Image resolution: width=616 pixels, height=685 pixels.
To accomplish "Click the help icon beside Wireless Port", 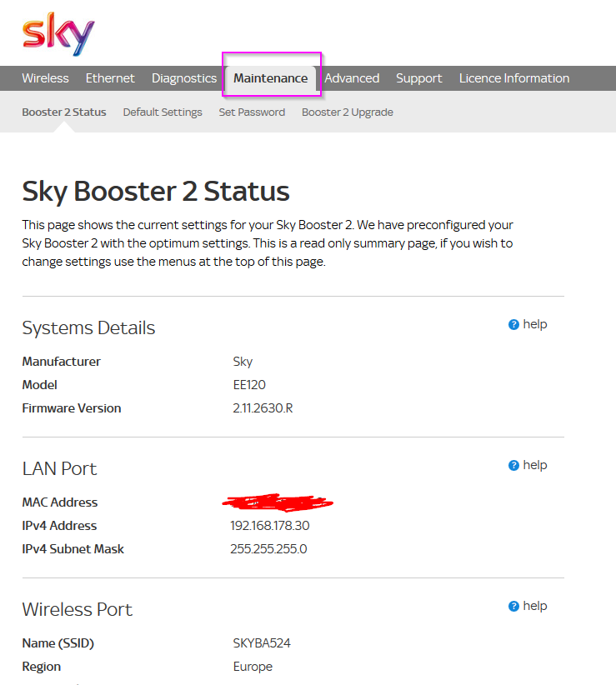I will pos(513,607).
